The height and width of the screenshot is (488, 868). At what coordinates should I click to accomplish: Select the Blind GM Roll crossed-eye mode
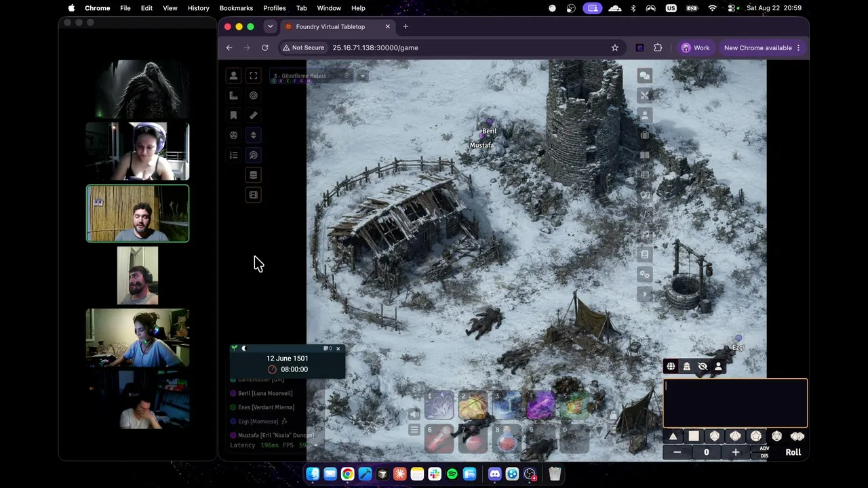click(703, 367)
